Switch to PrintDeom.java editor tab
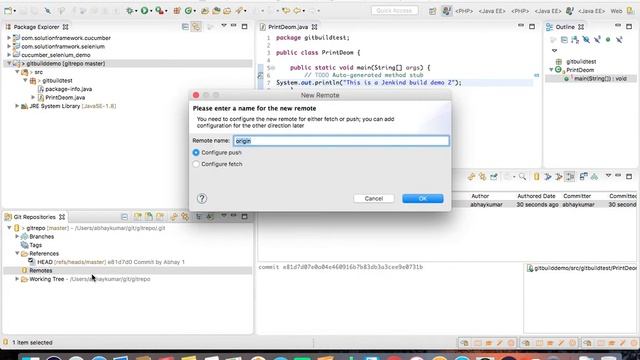 pyautogui.click(x=288, y=27)
